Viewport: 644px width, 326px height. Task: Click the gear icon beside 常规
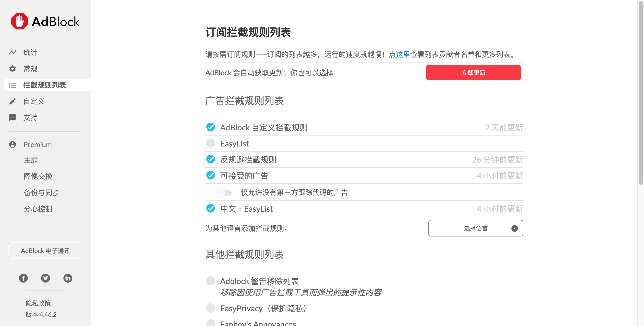click(13, 69)
